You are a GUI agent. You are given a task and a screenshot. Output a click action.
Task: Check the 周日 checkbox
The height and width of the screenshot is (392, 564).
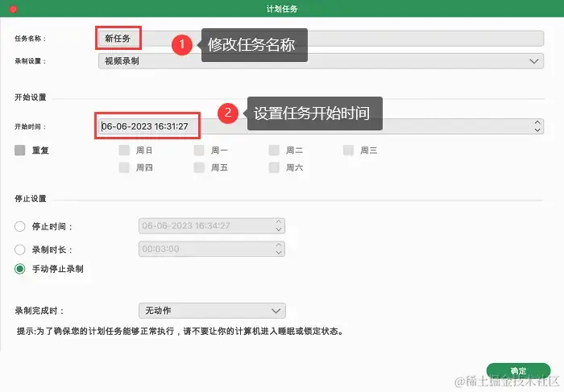point(124,151)
